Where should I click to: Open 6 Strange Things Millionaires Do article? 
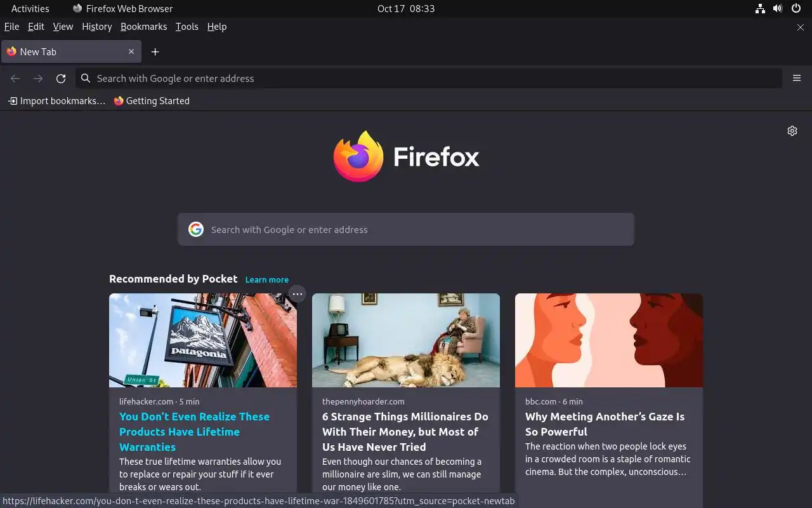click(x=405, y=432)
